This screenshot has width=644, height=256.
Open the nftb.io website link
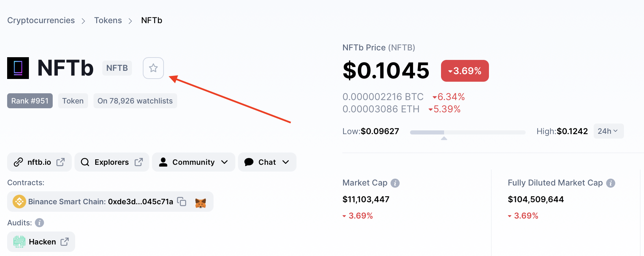coord(39,162)
